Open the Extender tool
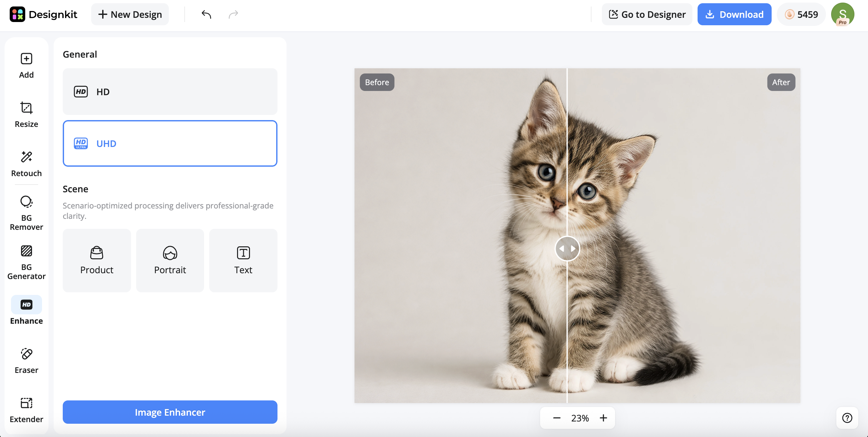 [x=26, y=410]
